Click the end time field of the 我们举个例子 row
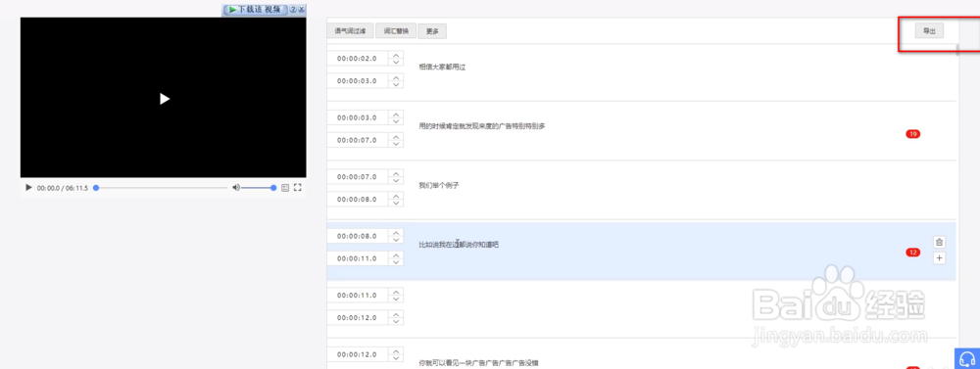 click(x=358, y=200)
